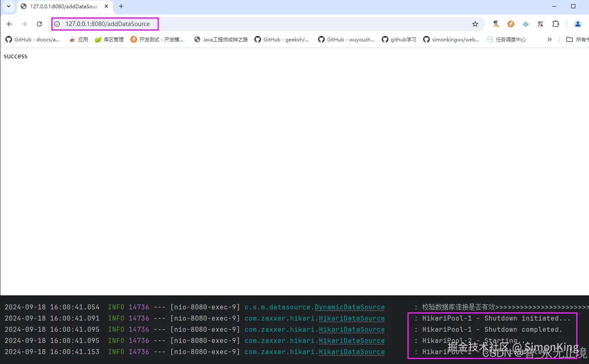
Task: Open the QR code extension icon
Action: (541, 24)
